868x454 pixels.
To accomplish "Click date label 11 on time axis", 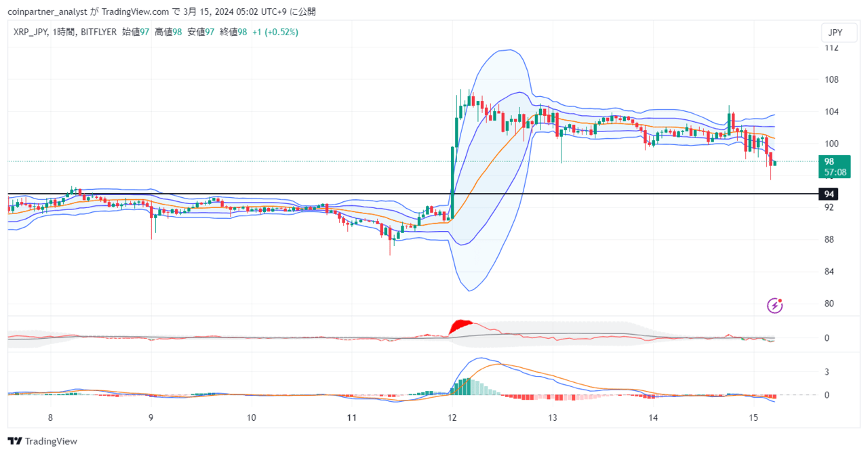I will 351,417.
